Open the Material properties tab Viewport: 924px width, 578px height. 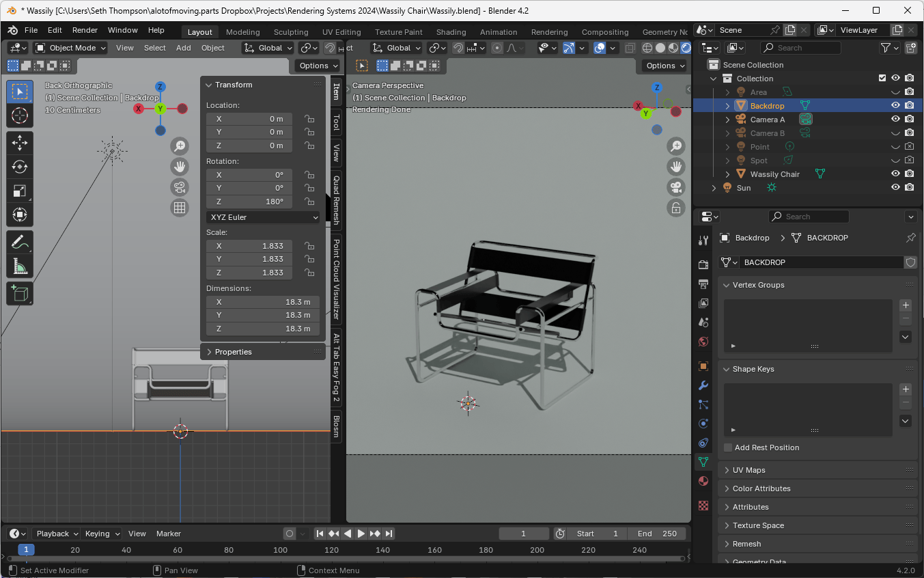[x=703, y=481]
